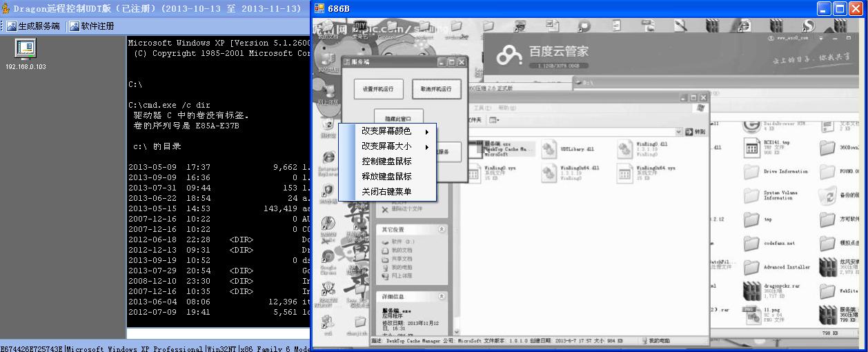Open 生成服务端 in the Dragon toolbar
The image size is (868, 352).
(x=34, y=26)
